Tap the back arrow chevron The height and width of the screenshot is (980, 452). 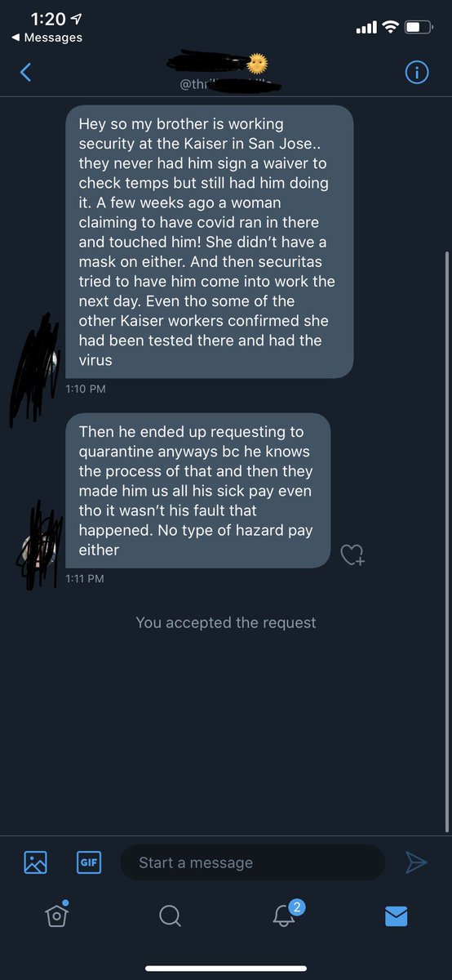(25, 73)
